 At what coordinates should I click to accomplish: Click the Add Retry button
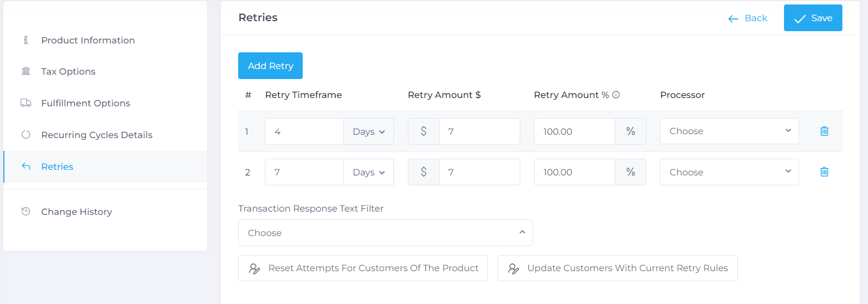pyautogui.click(x=270, y=66)
